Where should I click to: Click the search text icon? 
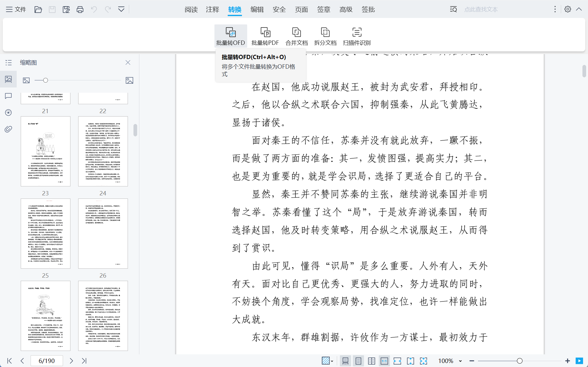point(453,10)
